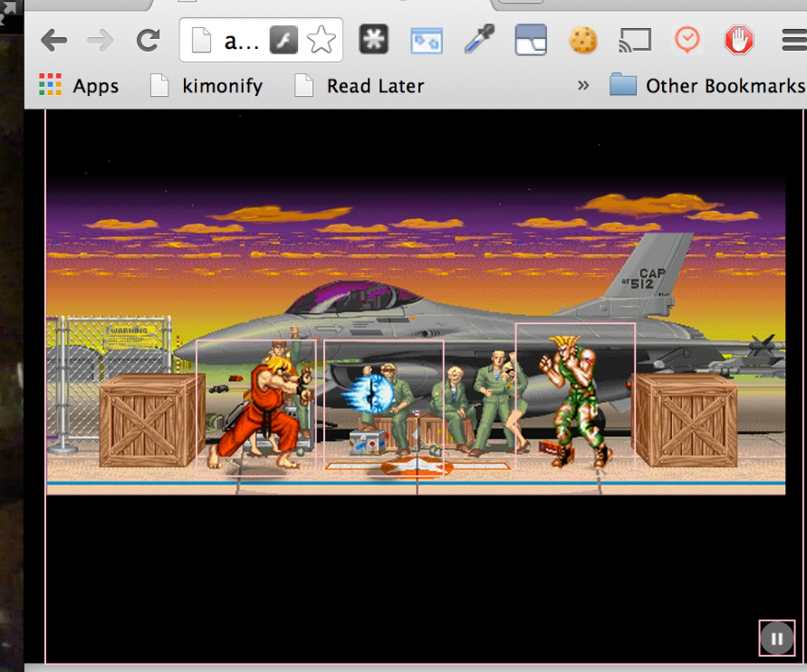Open the Read Later bookmark
Viewport: 807px width, 672px height.
tap(360, 85)
